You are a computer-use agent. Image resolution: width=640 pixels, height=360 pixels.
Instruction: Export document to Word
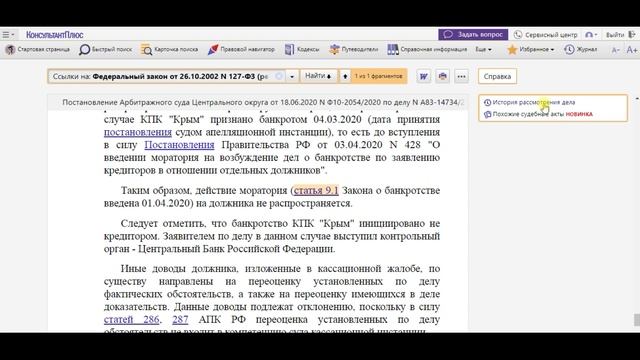tap(424, 76)
